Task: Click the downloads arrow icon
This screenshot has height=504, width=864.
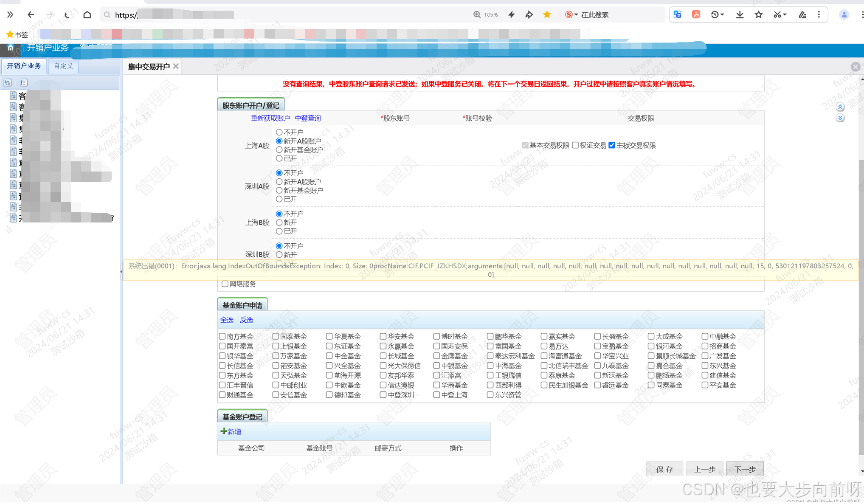Action: click(740, 14)
